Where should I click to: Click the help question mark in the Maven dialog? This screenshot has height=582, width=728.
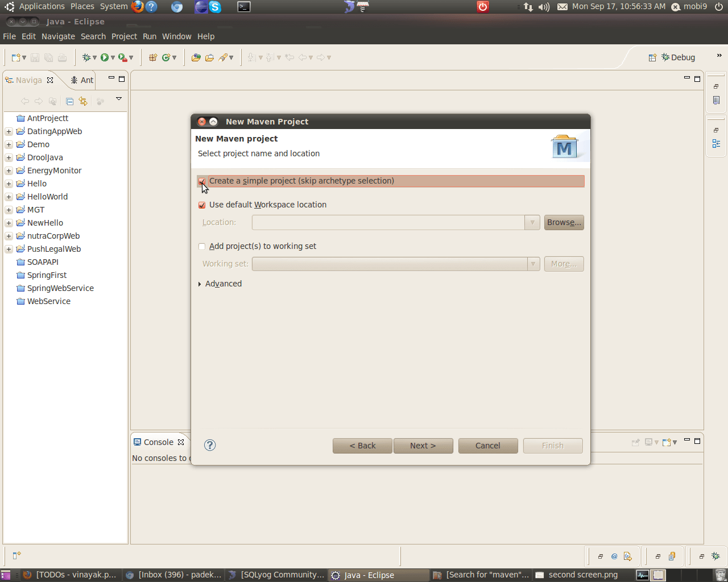(210, 446)
